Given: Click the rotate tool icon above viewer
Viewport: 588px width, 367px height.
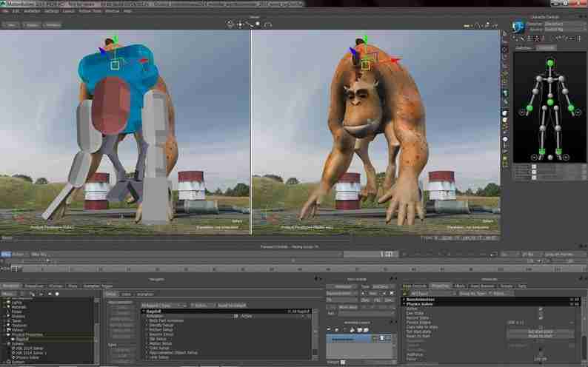Looking at the screenshot, I should tap(267, 24).
